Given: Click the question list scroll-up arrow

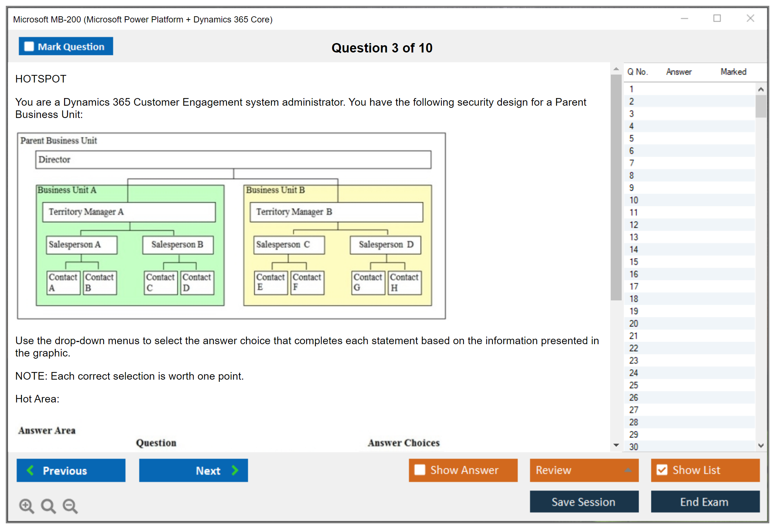Looking at the screenshot, I should coord(761,89).
